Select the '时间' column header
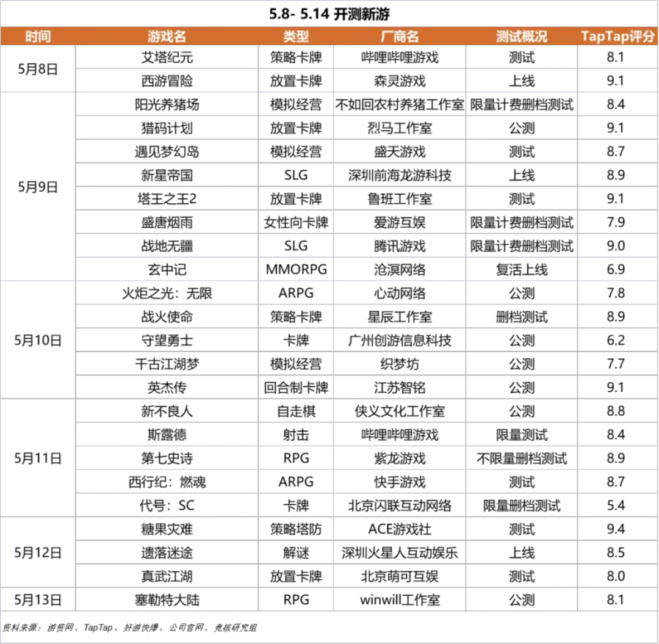The width and height of the screenshot is (659, 644). point(38,36)
